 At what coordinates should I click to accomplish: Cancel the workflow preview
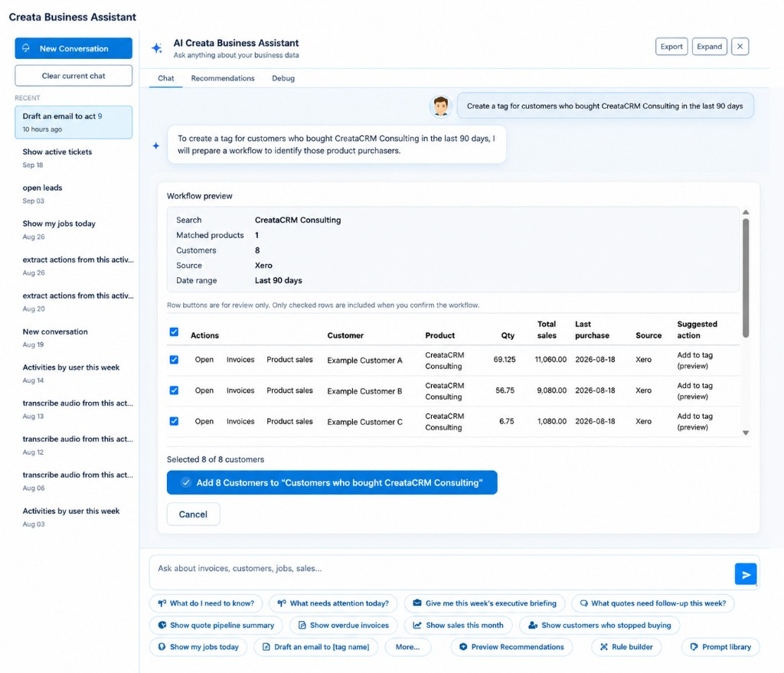pyautogui.click(x=193, y=514)
